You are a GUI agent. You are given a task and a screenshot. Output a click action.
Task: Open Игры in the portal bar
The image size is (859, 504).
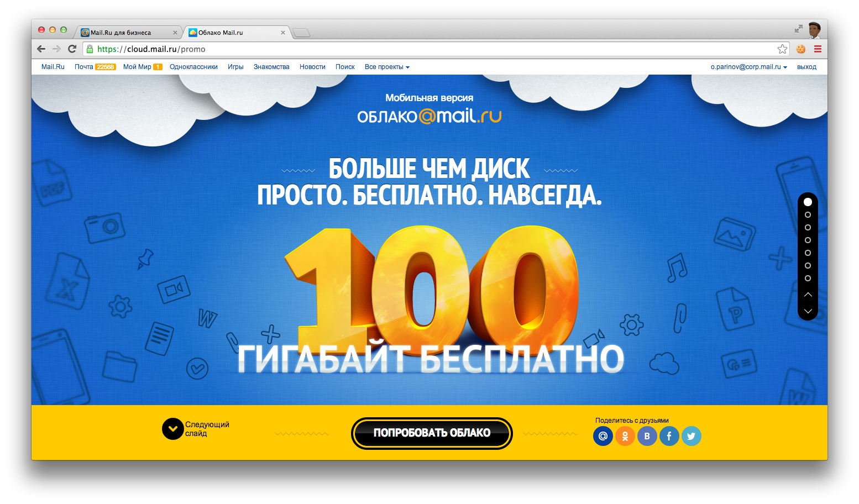click(x=235, y=67)
